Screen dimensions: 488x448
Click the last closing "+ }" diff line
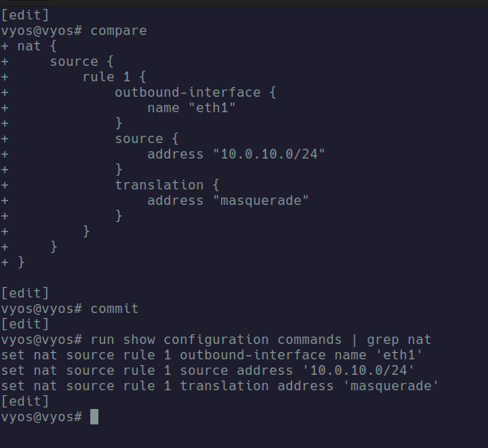(x=13, y=263)
